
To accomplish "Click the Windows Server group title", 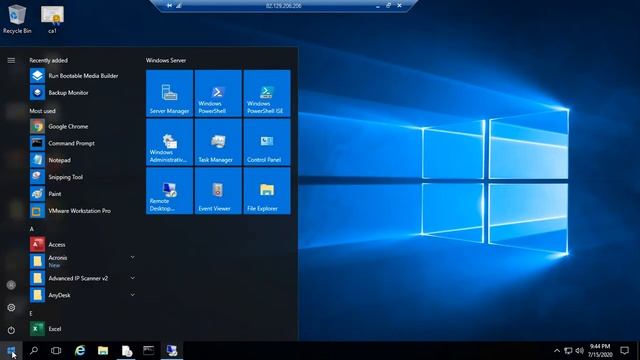I will [166, 60].
